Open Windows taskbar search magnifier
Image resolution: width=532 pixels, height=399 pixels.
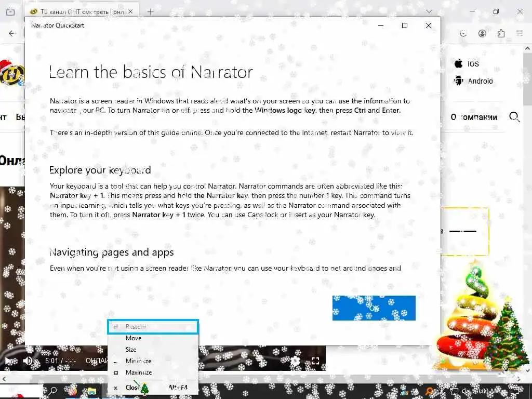pos(52,391)
